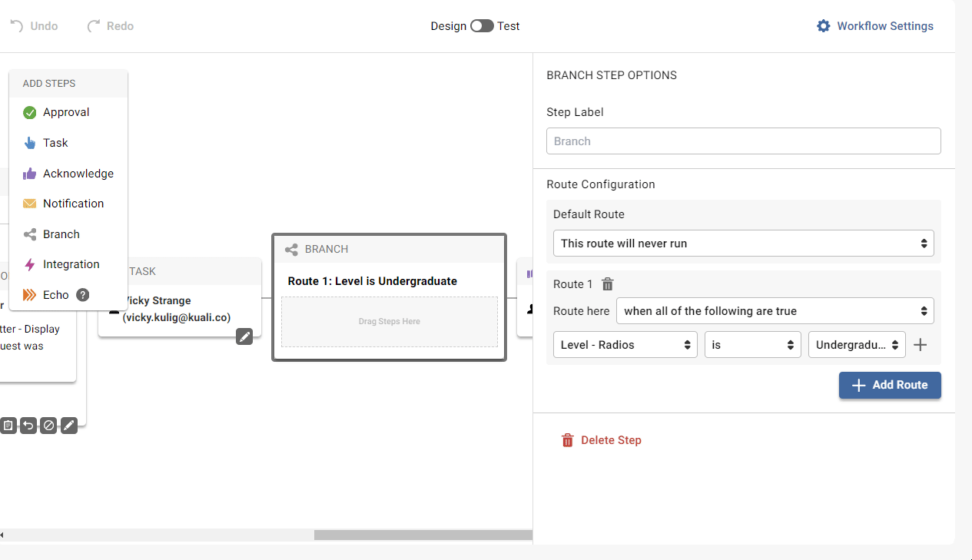Click the plus icon to add a condition

coord(920,345)
